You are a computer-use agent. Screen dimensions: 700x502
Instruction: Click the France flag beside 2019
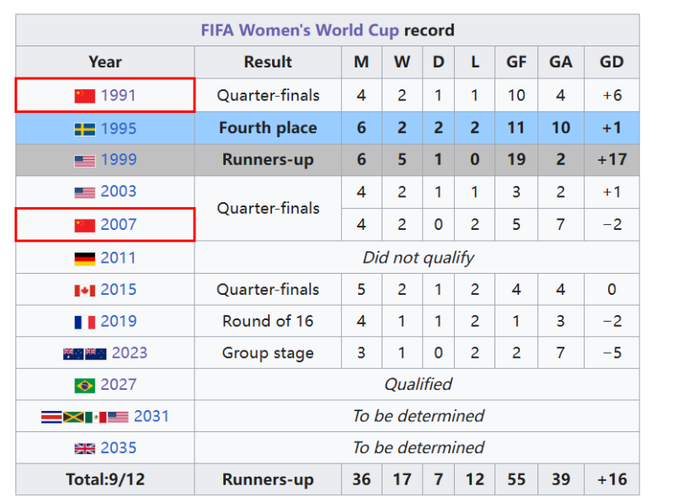(85, 322)
